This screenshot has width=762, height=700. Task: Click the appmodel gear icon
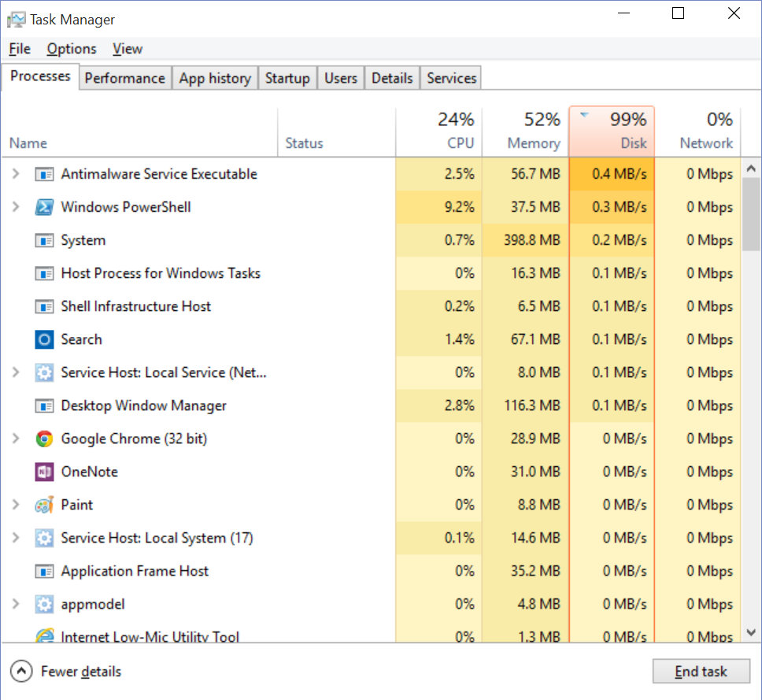[44, 604]
